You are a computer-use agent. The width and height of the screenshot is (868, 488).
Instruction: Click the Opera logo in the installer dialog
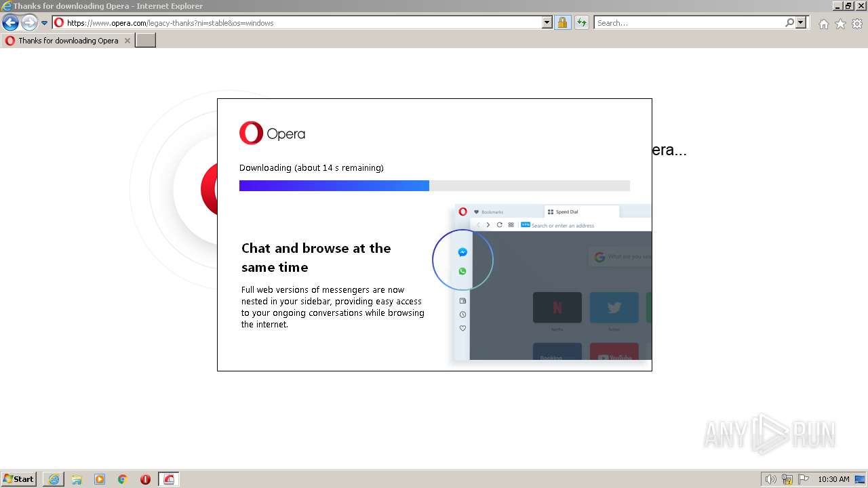(x=272, y=134)
